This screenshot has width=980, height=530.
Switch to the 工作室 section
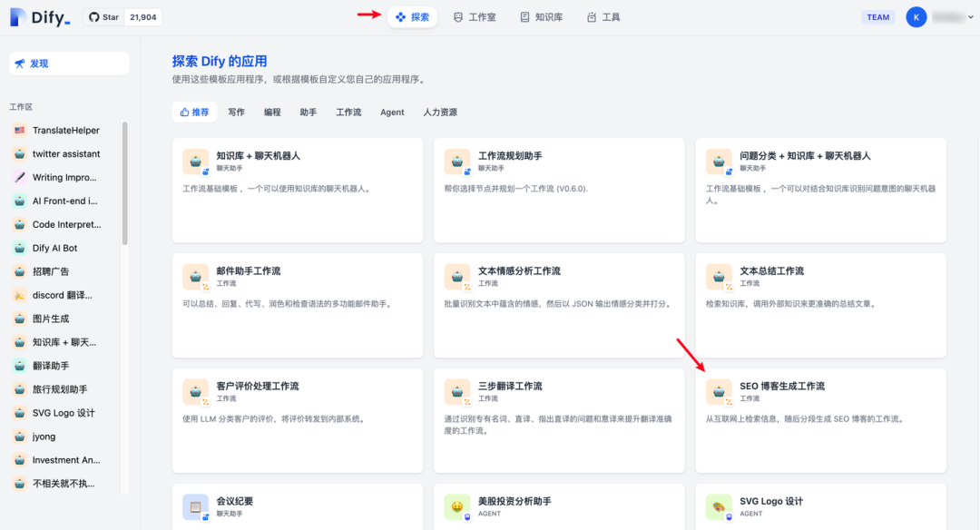click(x=474, y=16)
